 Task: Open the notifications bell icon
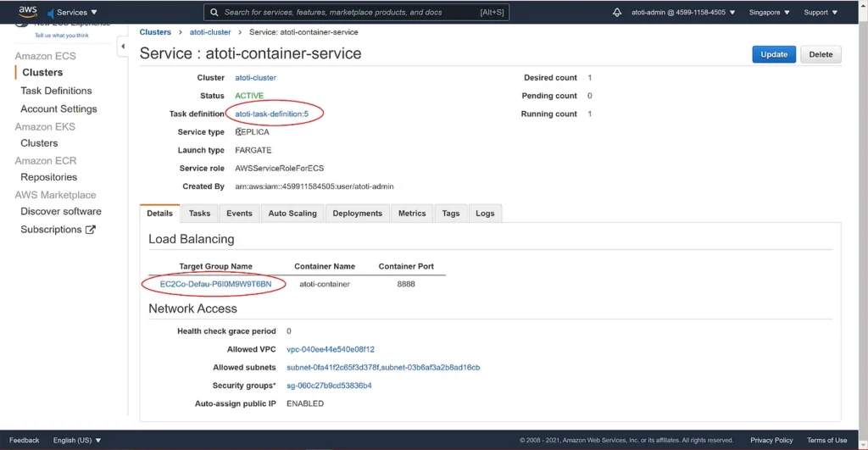click(x=617, y=12)
